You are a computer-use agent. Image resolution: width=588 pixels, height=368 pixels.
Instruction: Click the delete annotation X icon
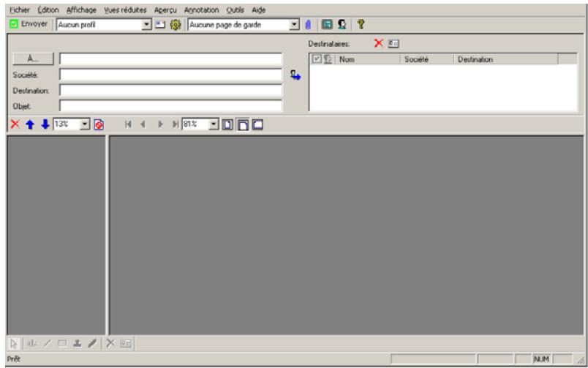110,343
